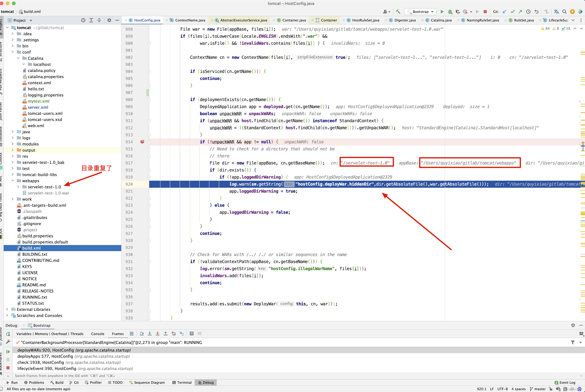This screenshot has width=585, height=392.
Task: Open the Console debug tab
Action: click(98, 334)
